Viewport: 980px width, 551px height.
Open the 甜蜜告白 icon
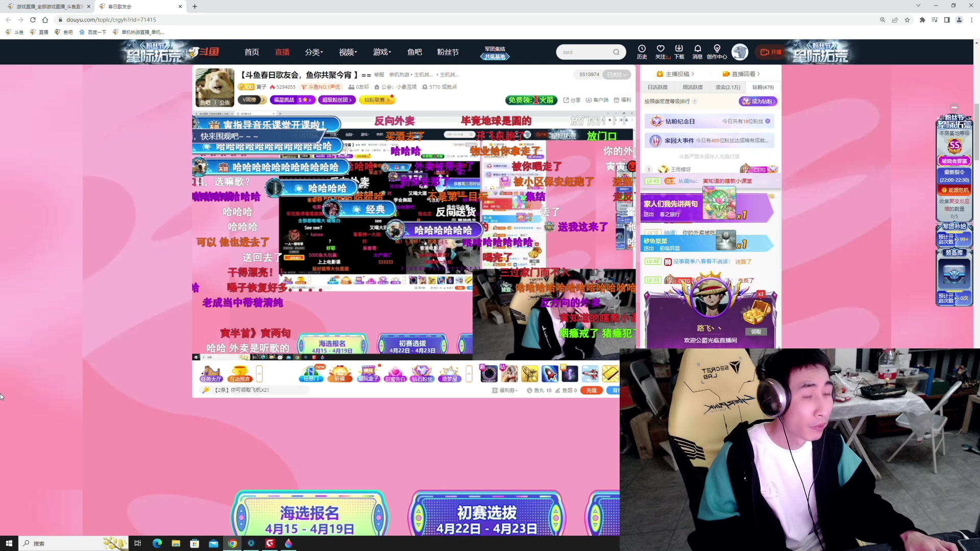point(395,374)
